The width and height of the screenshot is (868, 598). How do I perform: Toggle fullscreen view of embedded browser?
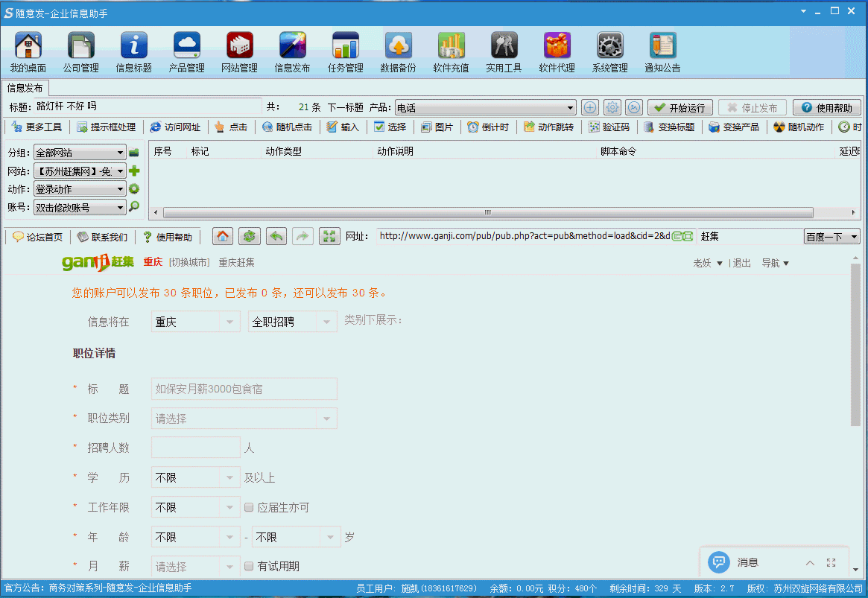[329, 236]
